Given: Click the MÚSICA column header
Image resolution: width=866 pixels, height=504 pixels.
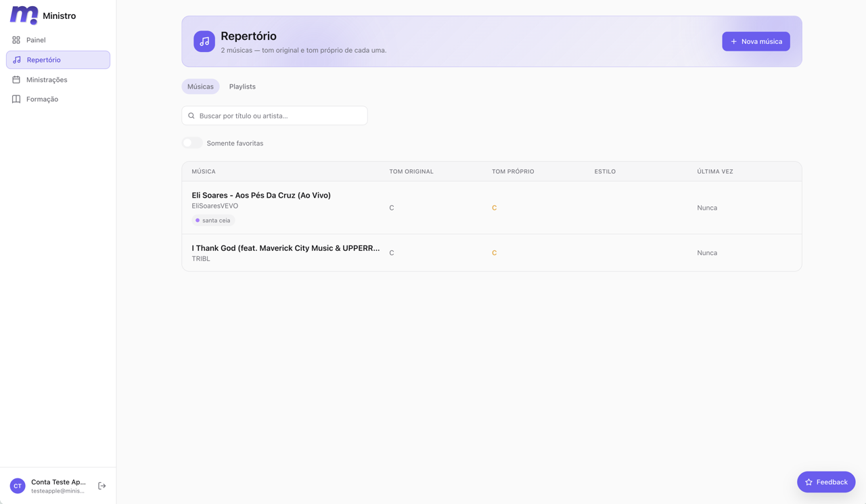Looking at the screenshot, I should (204, 172).
